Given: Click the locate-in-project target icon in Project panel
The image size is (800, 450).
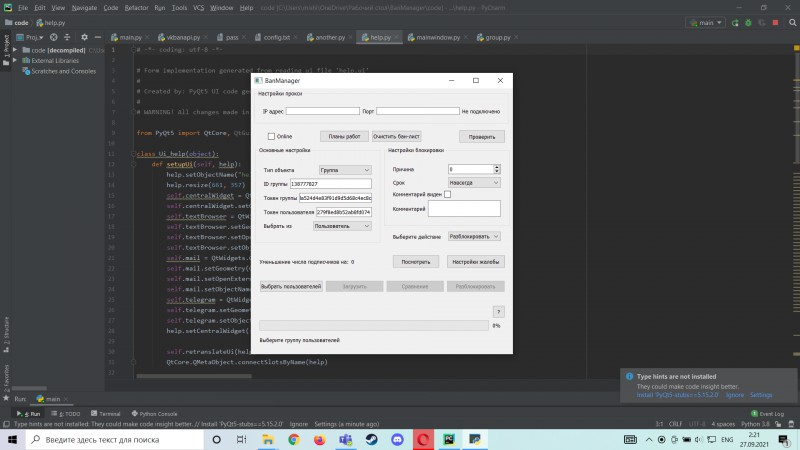Looking at the screenshot, I should tap(54, 37).
